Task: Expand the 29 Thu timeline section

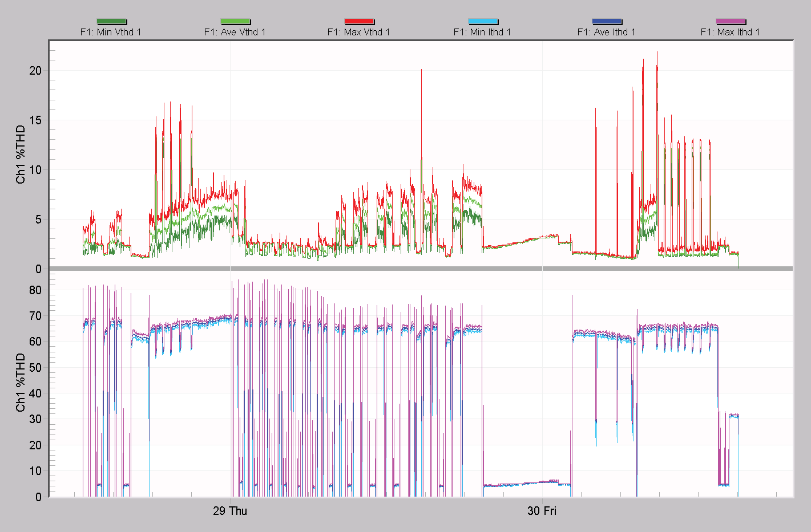Action: pyautogui.click(x=230, y=511)
